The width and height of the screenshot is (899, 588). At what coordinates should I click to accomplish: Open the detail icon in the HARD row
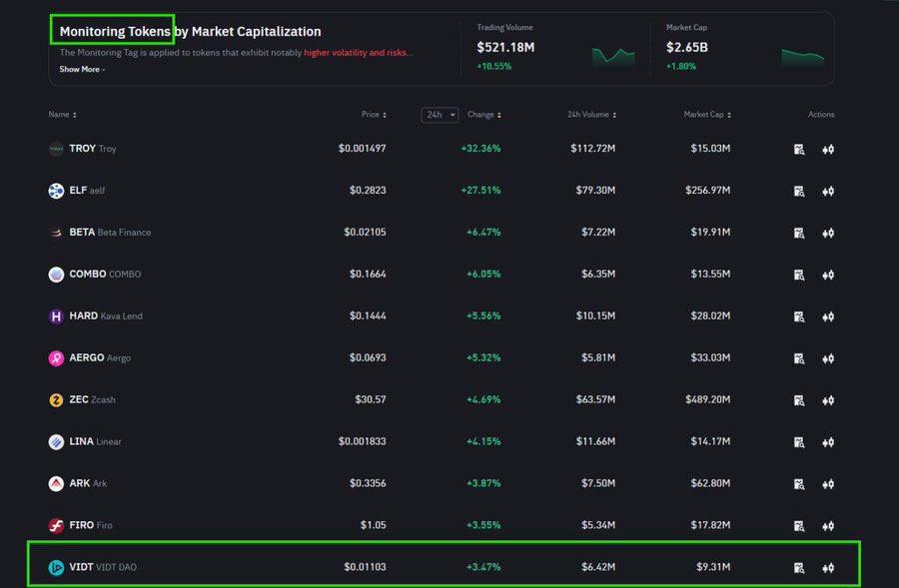(799, 316)
